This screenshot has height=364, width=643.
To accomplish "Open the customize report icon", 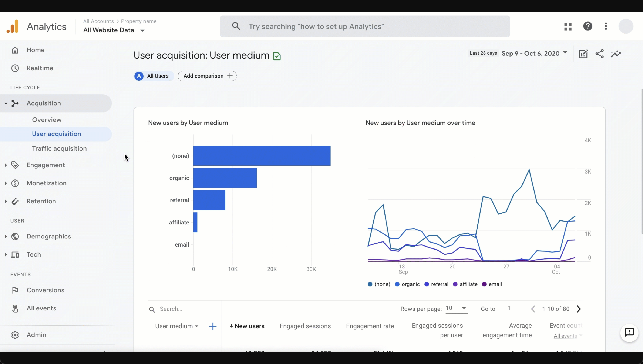I will click(583, 54).
